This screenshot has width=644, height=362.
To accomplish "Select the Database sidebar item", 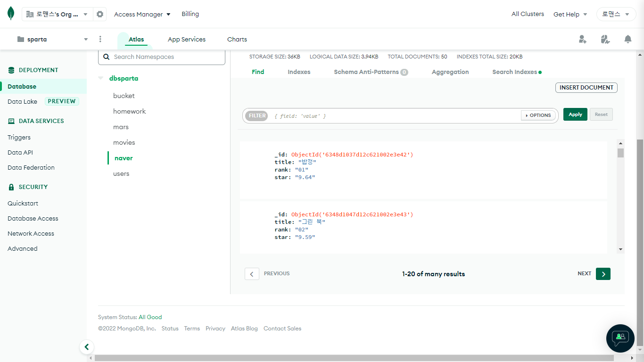I will pyautogui.click(x=43, y=86).
